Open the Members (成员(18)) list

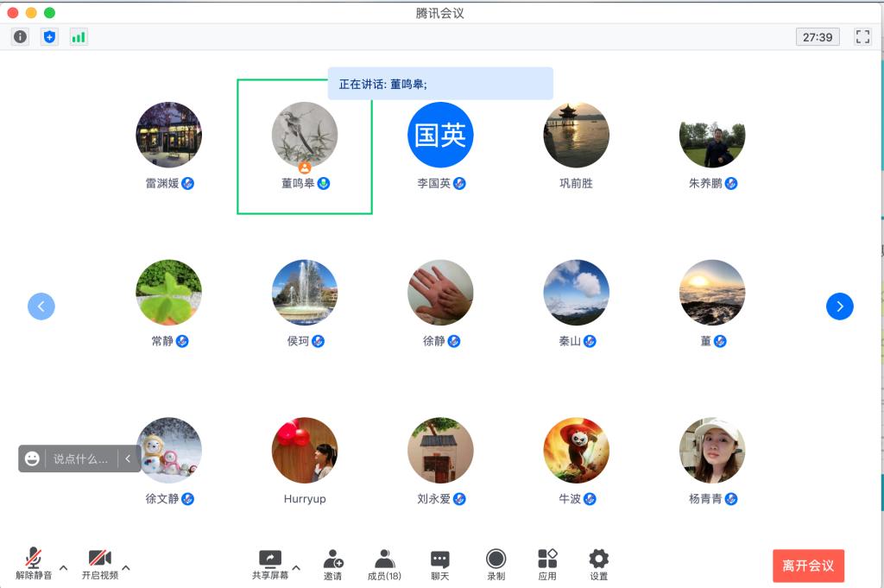pos(384,564)
